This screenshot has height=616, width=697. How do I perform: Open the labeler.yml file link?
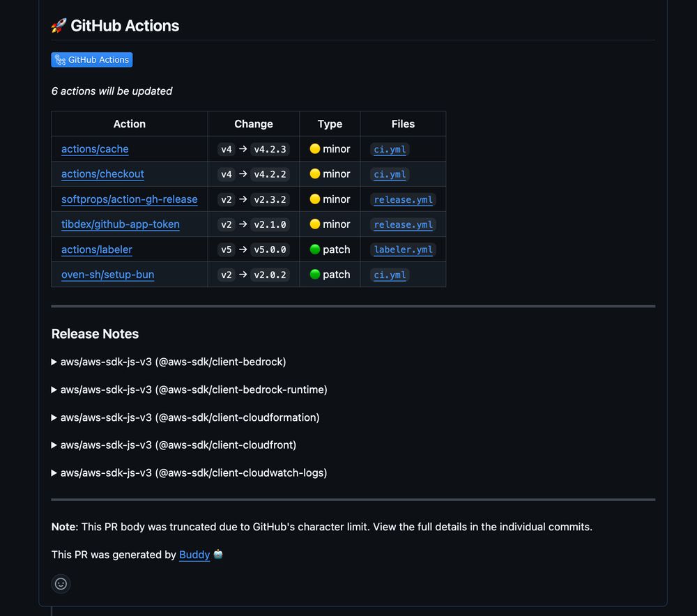coord(403,249)
